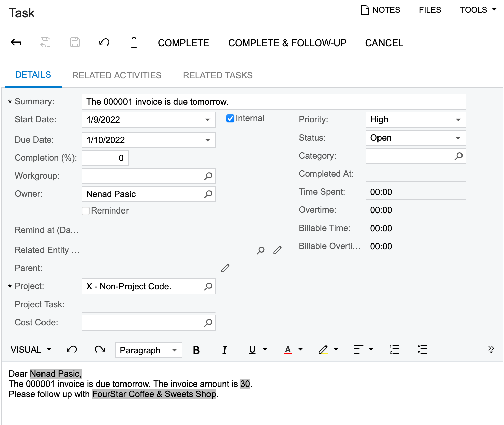Apply Italic formatting in editor
The image size is (504, 425).
(224, 350)
